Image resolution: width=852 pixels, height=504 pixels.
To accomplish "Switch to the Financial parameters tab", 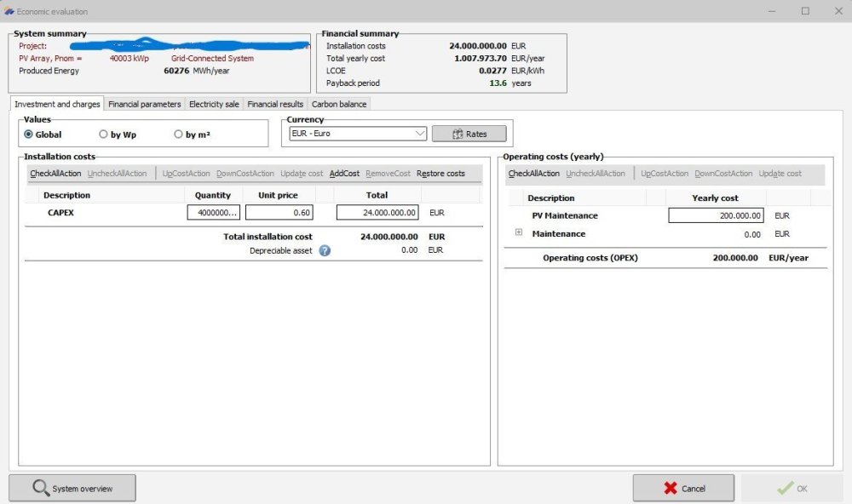I will coord(144,104).
